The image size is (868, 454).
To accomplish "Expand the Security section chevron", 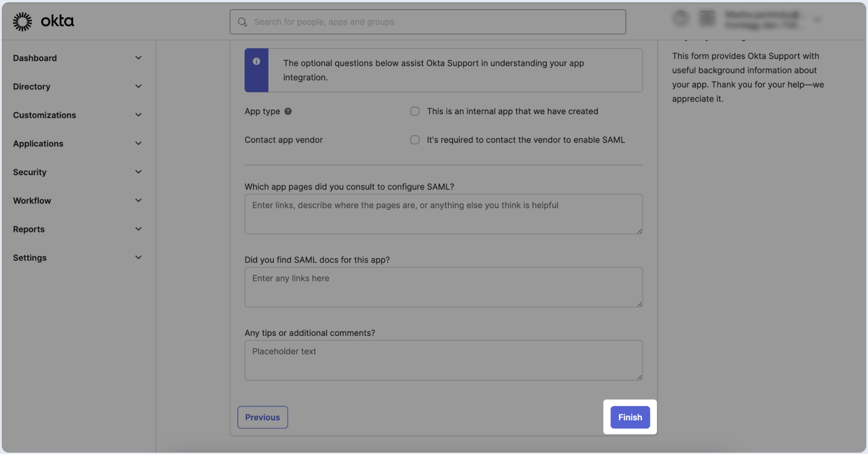I will (x=138, y=172).
